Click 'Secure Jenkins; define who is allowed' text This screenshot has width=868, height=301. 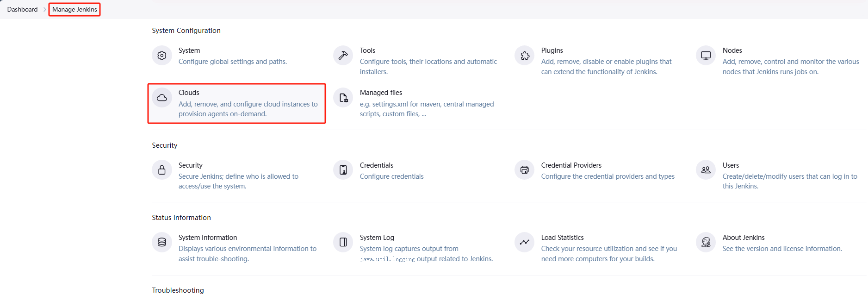[x=238, y=182]
